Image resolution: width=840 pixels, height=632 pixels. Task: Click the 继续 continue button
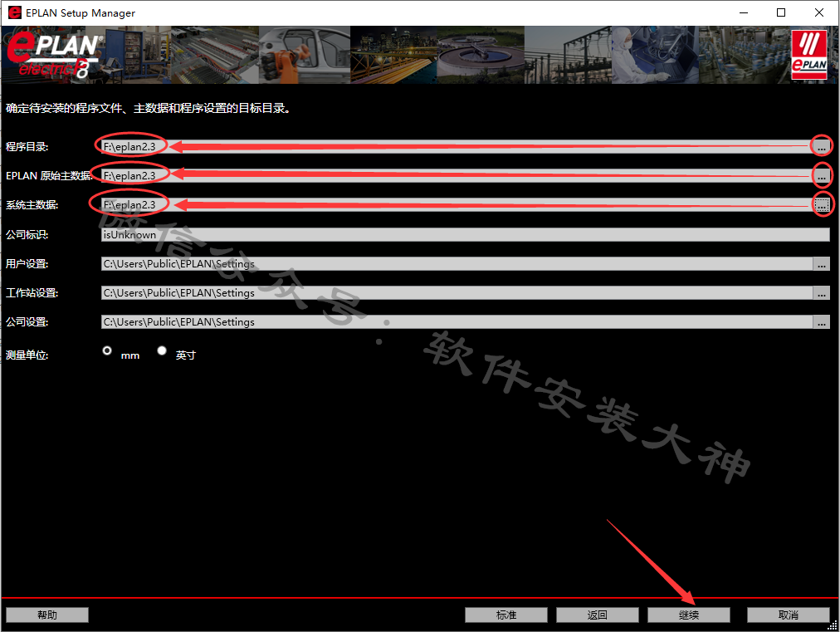coord(689,615)
